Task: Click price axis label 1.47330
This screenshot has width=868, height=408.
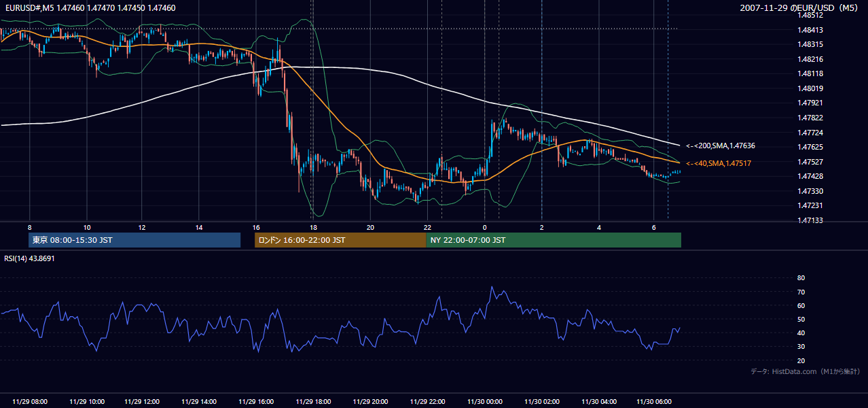Action: [x=810, y=191]
